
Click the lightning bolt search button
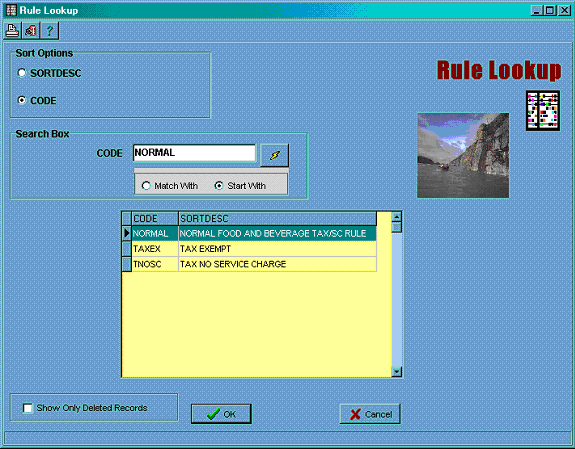point(274,155)
